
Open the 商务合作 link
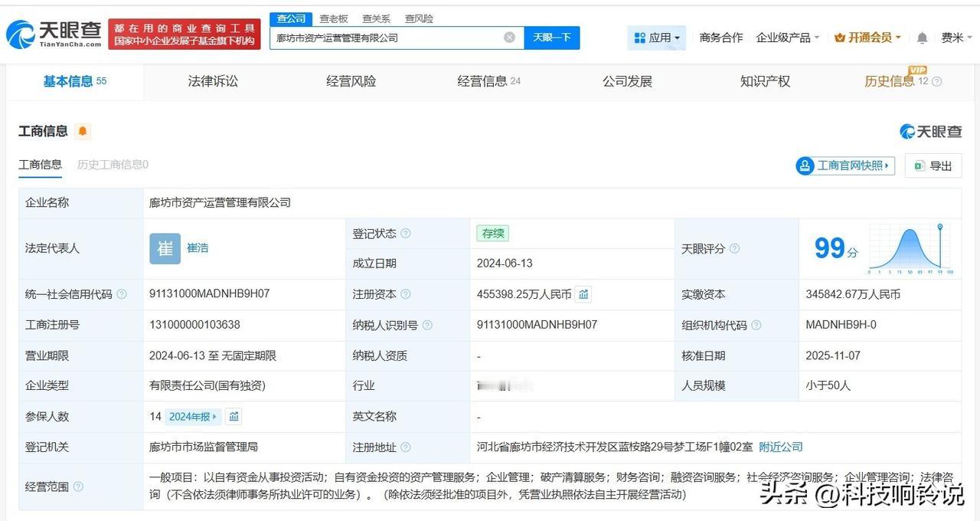tap(721, 38)
